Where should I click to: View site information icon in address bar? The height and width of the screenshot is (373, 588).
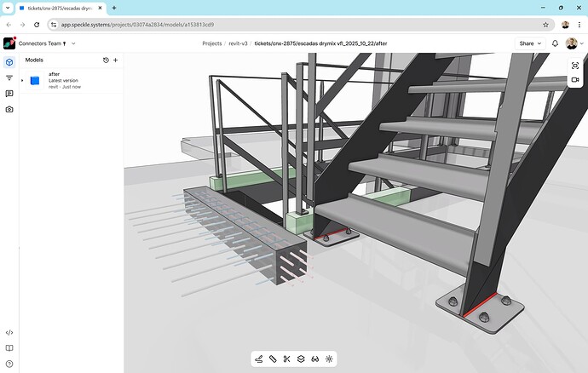click(54, 25)
